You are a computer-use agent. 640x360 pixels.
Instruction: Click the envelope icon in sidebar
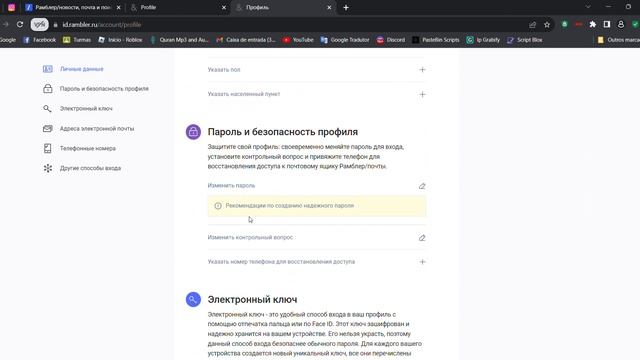point(48,129)
